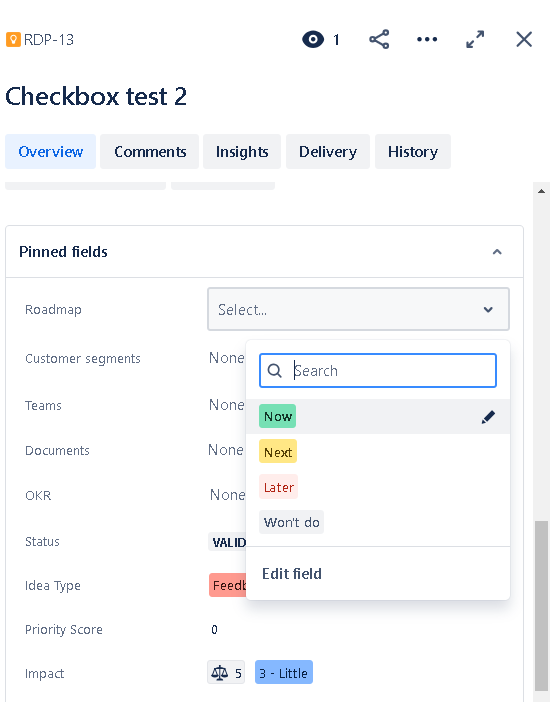Image resolution: width=559 pixels, height=702 pixels.
Task: Click the Checkbox test 2 title
Action: click(x=96, y=96)
